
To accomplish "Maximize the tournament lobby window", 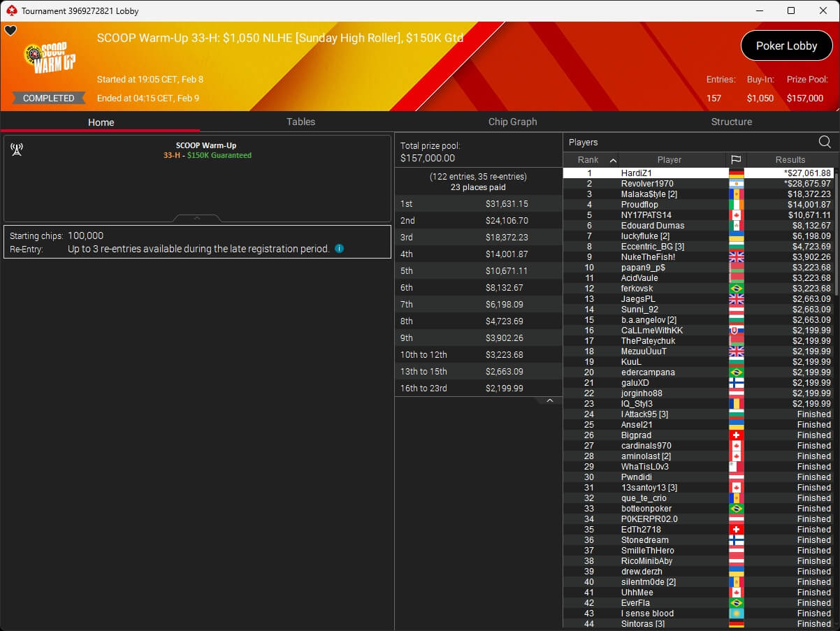I will [x=790, y=10].
